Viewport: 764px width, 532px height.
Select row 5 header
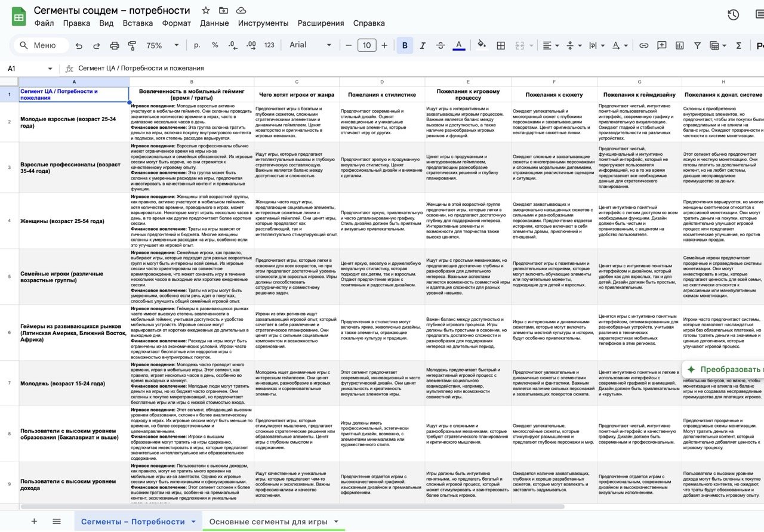pos(9,277)
